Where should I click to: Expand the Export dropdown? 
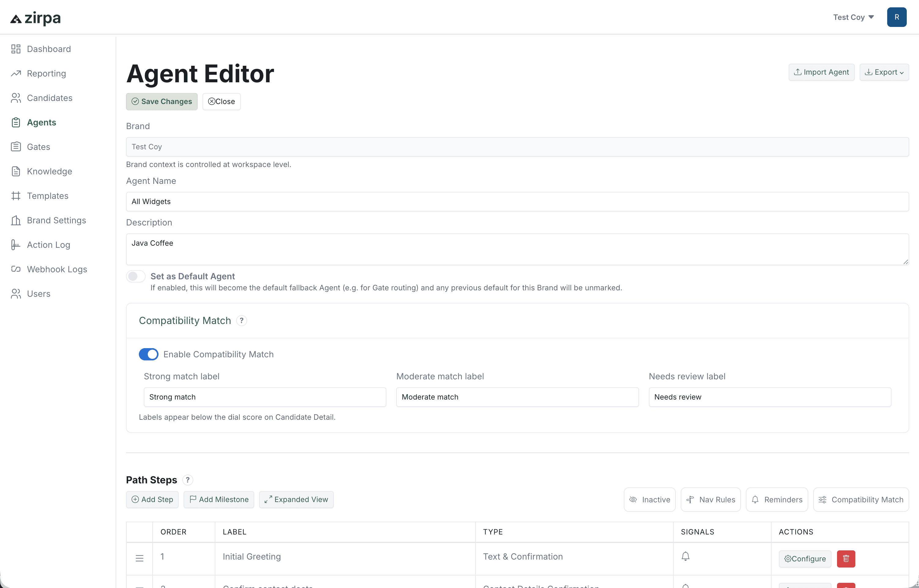(884, 72)
